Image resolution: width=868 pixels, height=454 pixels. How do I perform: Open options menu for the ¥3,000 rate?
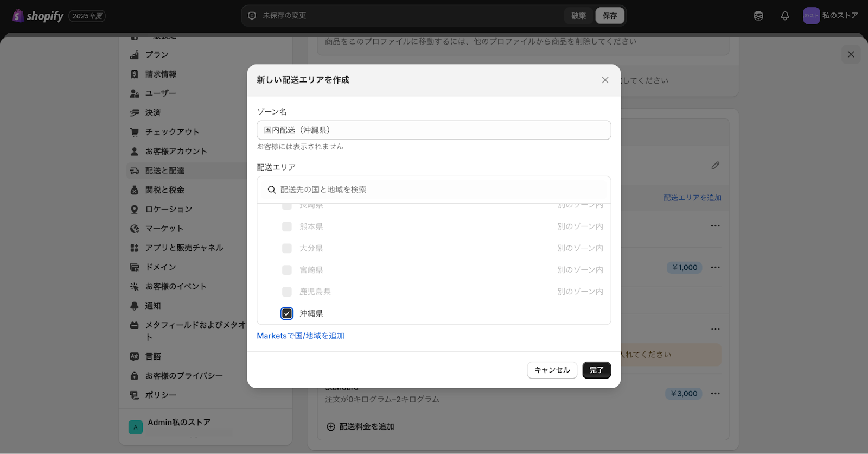click(716, 394)
